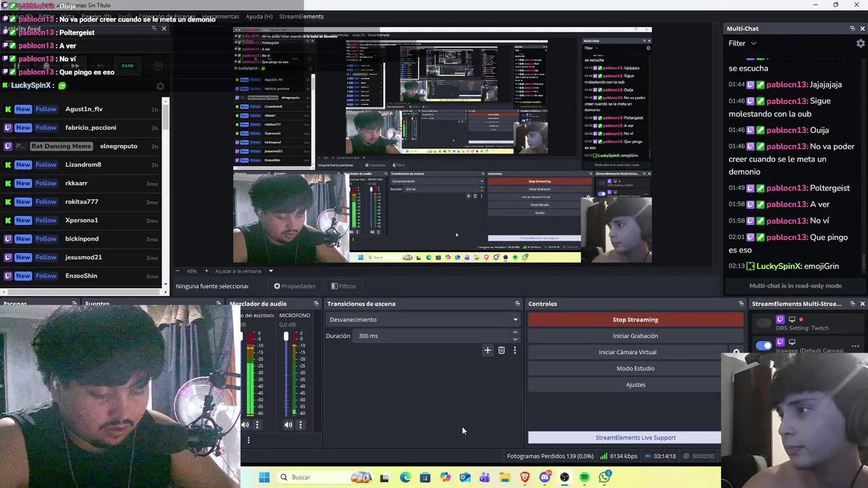Enable the OBS Setting: Twitch output toggle
This screenshot has height=488, width=868.
point(764,323)
